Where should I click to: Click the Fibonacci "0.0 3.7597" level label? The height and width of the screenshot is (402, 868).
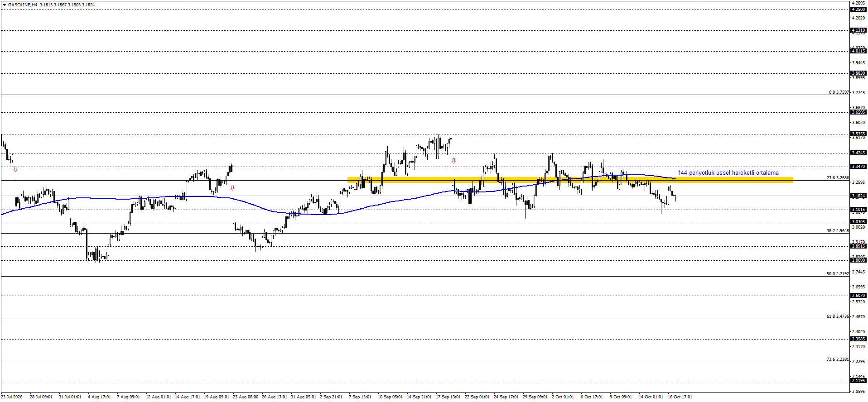point(839,92)
